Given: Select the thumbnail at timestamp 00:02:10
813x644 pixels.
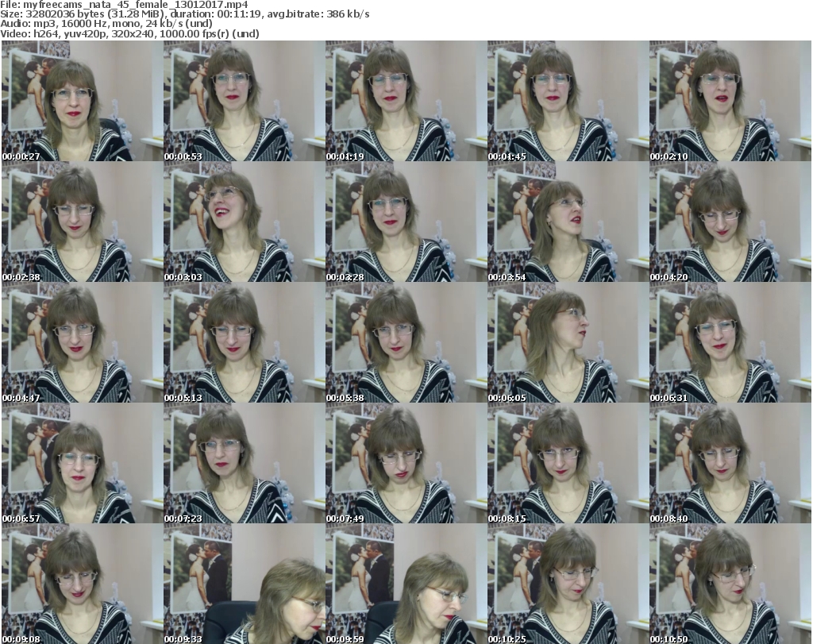Looking at the screenshot, I should [x=730, y=101].
